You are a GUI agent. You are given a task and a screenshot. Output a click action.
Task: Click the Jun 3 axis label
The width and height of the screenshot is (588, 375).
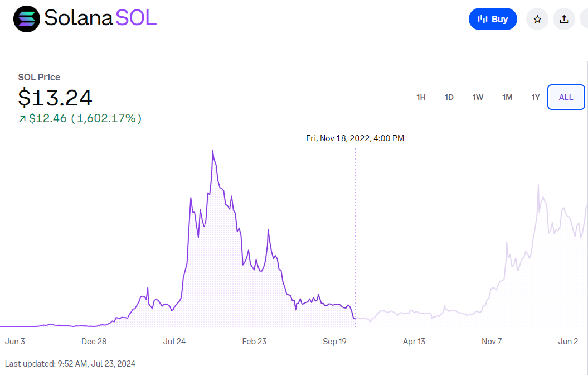pyautogui.click(x=14, y=341)
